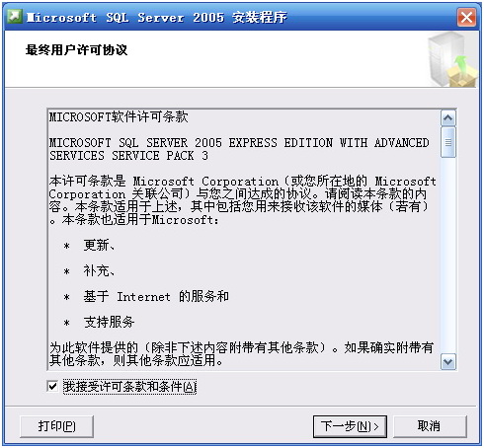This screenshot has width=484, height=448.
Task: Click the Microsoft SQL Server 2005 安装程序 title bar
Action: pos(230,17)
